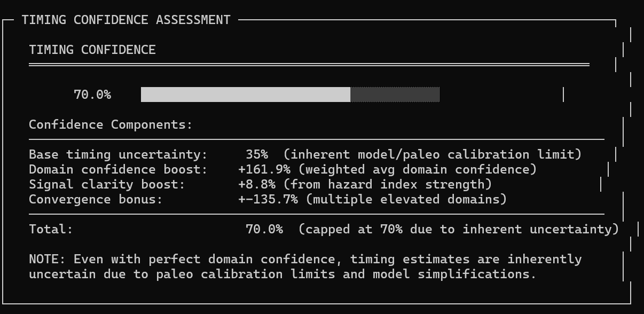
Task: Click the inherent model/paleo calibration limit note
Action: (x=433, y=155)
